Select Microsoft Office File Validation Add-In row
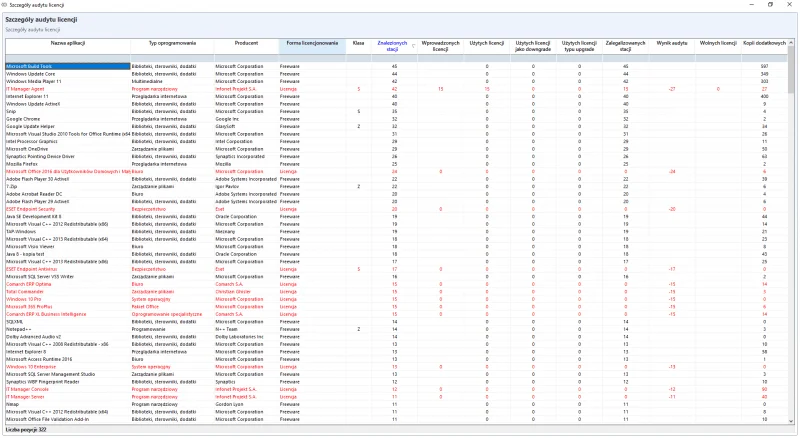 point(396,419)
